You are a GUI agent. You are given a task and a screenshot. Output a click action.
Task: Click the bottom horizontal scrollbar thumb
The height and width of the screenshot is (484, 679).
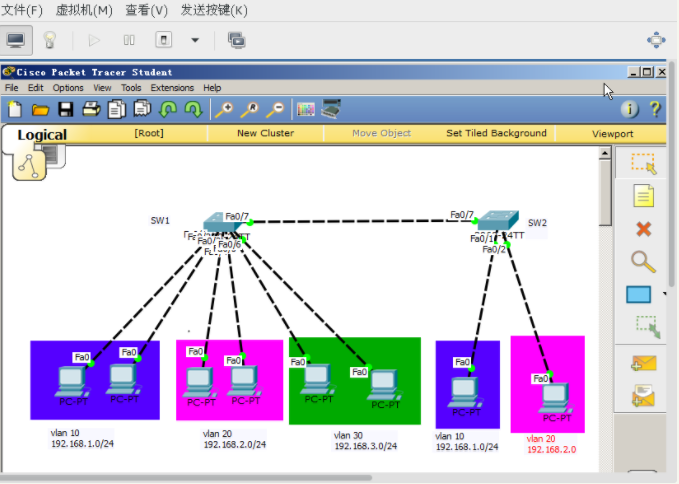pos(186,478)
